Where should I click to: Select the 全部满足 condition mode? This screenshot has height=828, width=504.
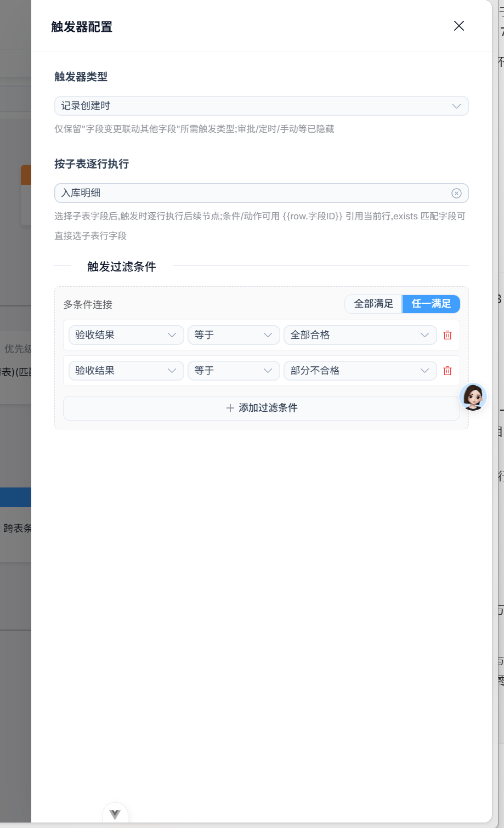point(373,304)
